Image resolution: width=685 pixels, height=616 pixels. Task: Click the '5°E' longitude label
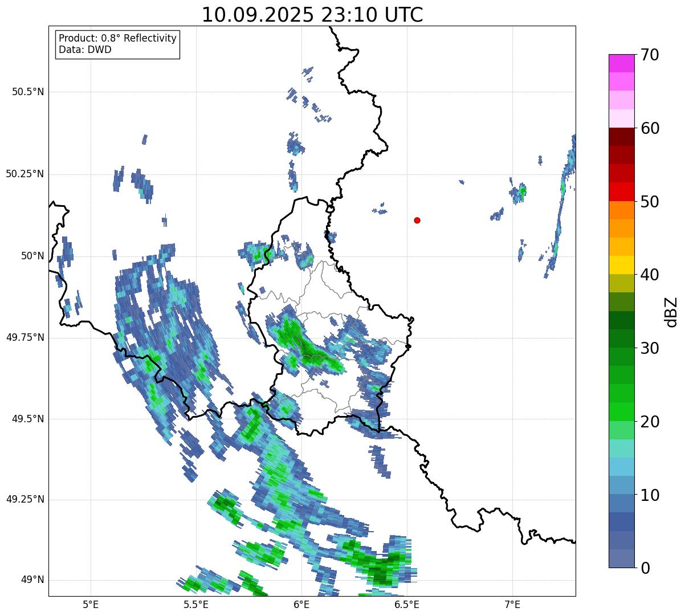[91, 604]
